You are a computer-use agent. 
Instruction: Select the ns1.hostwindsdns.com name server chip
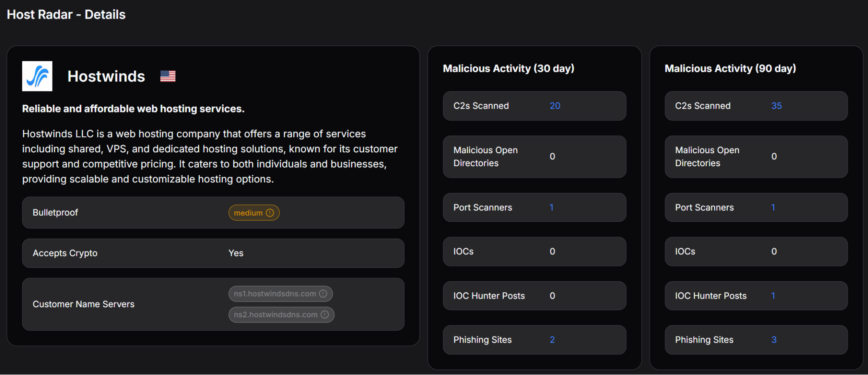(x=275, y=294)
